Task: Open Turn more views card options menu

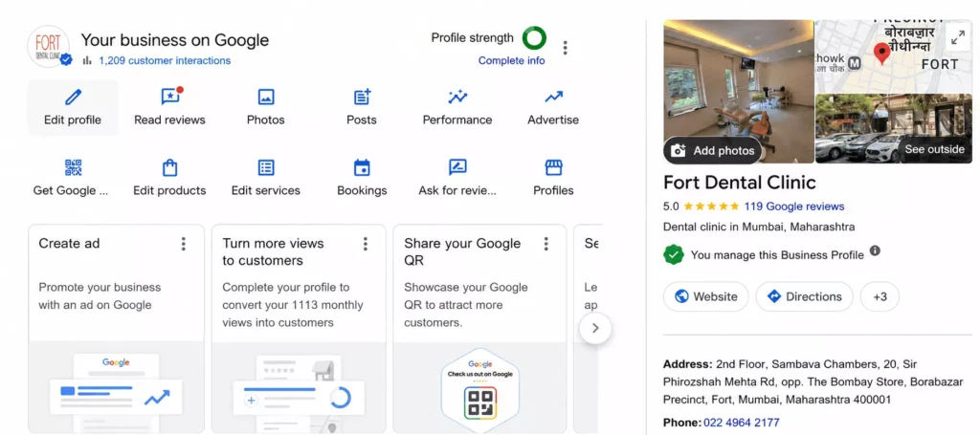Action: (365, 244)
